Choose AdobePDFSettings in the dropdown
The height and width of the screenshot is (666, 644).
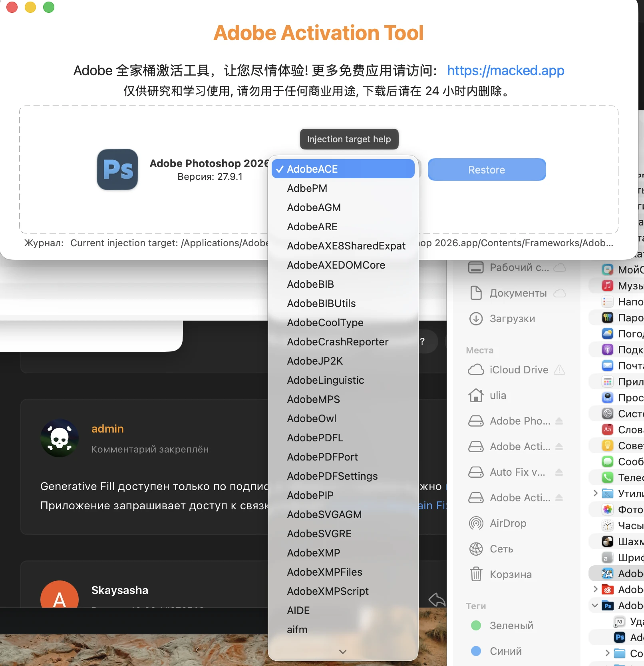coord(343,476)
